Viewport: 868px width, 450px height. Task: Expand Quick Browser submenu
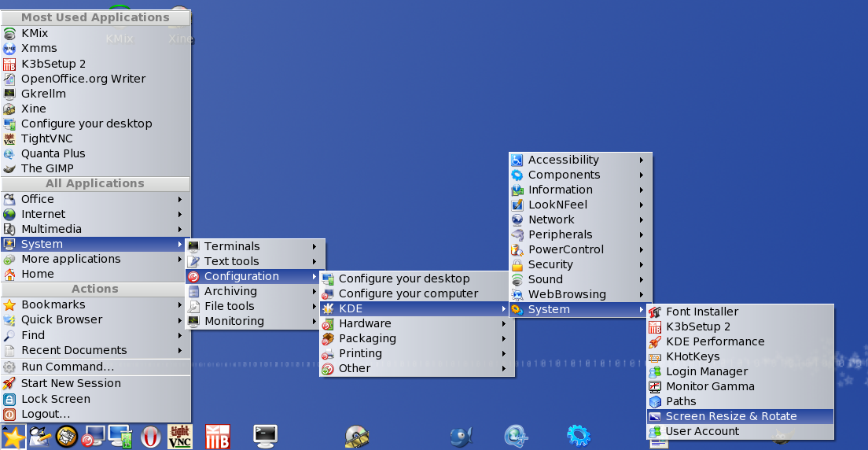pyautogui.click(x=96, y=319)
